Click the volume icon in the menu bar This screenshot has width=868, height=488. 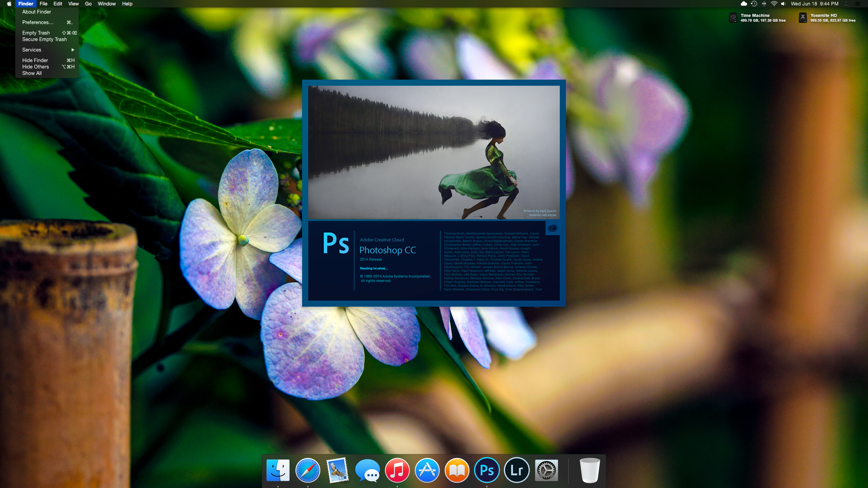pos(783,4)
